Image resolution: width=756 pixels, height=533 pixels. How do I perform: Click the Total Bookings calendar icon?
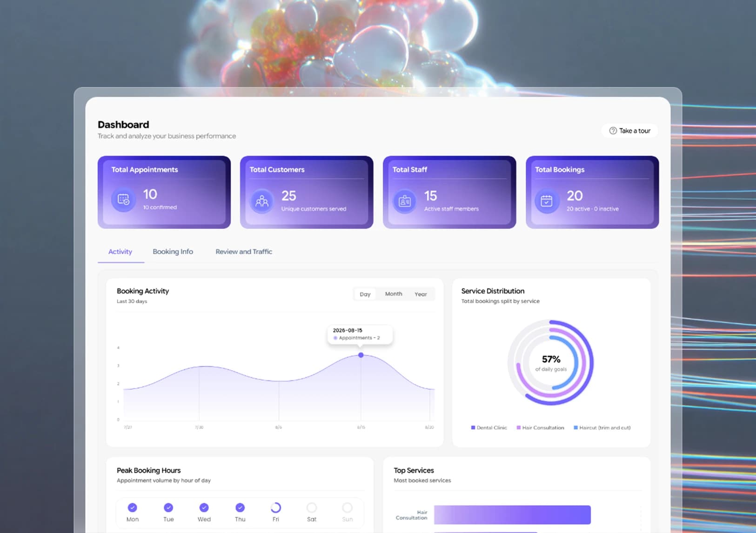[x=547, y=201]
